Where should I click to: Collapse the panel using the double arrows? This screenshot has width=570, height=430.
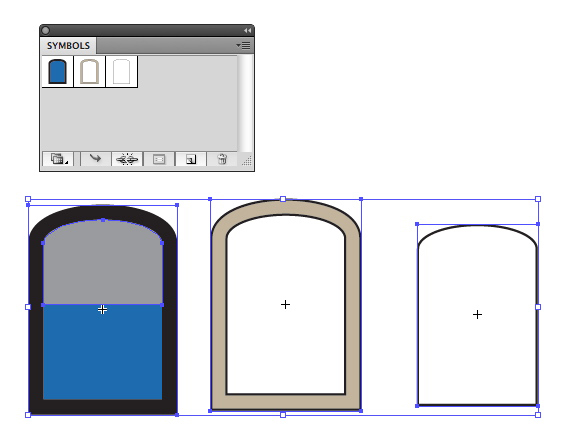247,31
